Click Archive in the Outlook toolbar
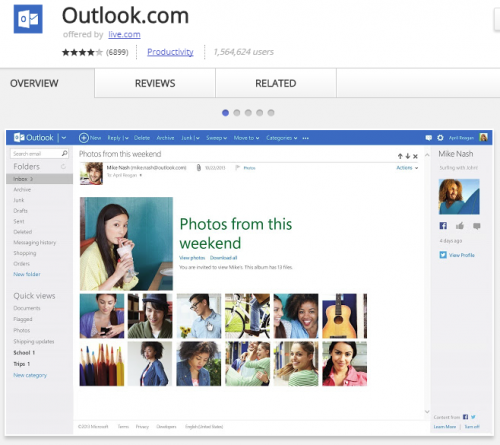Screen dimensions: 500x445 (x=165, y=138)
